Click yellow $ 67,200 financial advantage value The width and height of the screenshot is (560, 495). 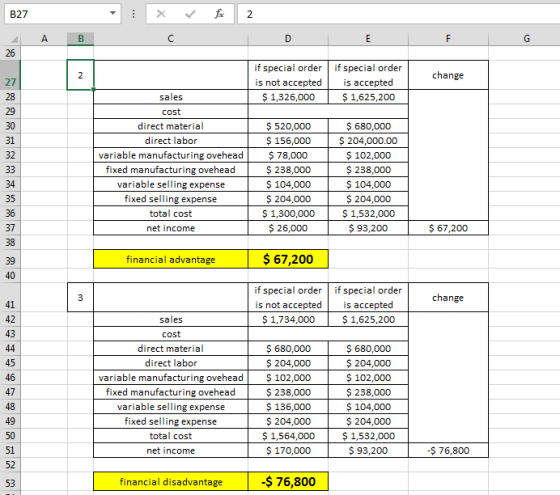(288, 259)
